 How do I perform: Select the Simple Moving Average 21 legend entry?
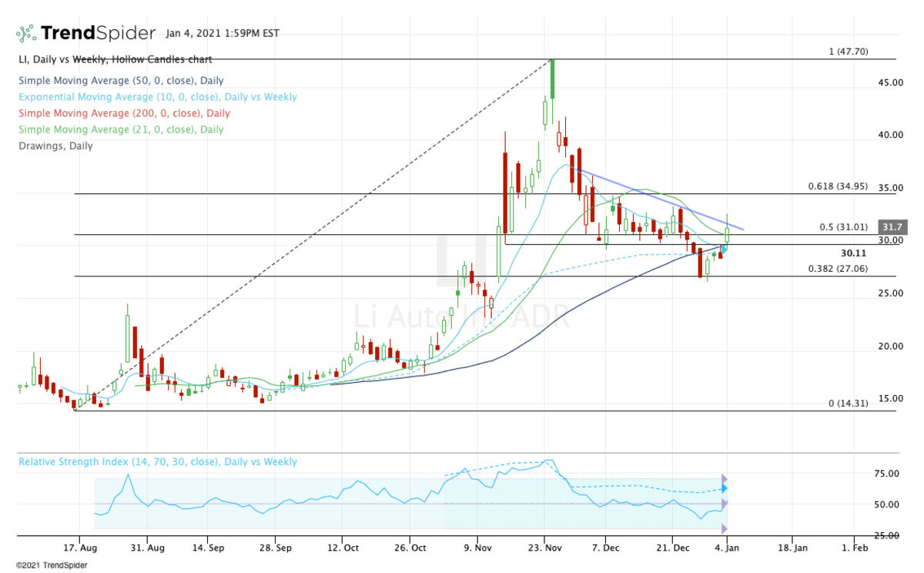121,129
